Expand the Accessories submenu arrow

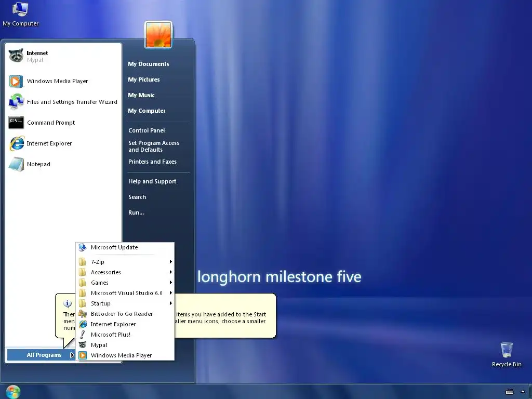(x=170, y=272)
